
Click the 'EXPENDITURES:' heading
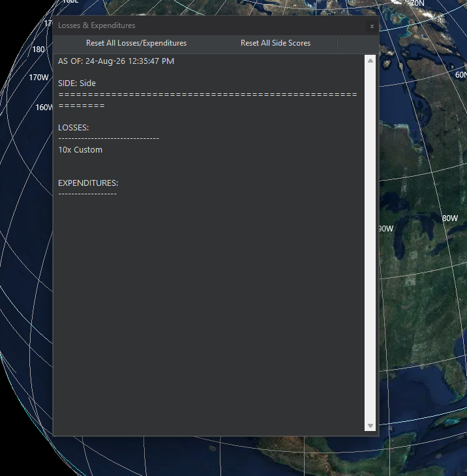tap(88, 183)
